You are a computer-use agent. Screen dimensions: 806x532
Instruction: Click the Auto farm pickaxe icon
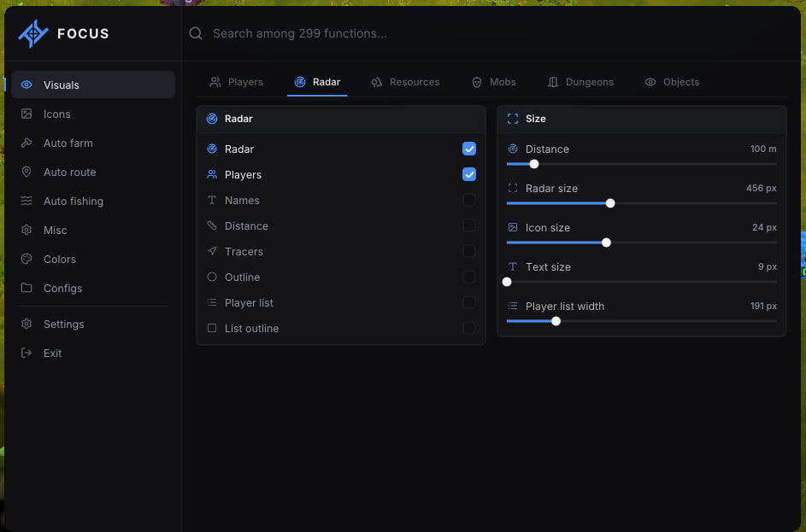click(26, 143)
